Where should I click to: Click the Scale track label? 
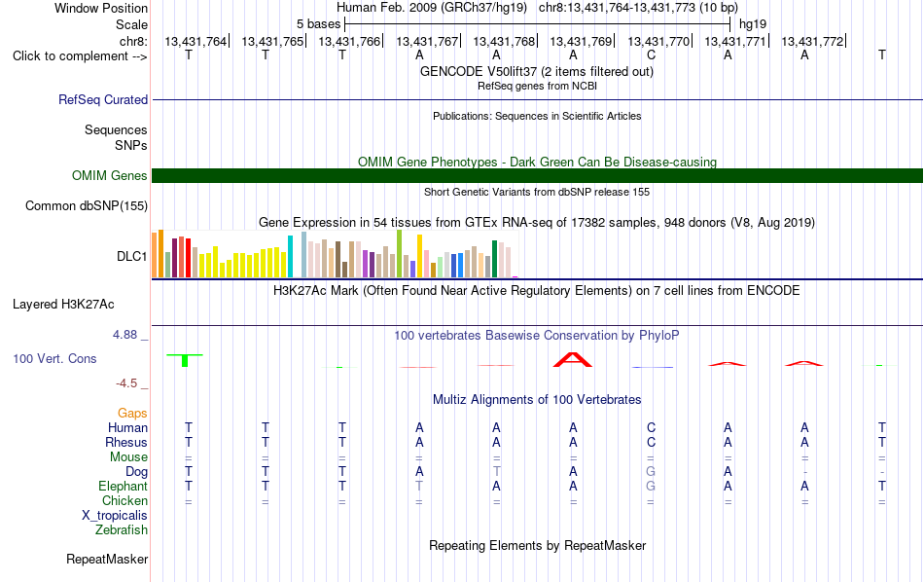tap(131, 24)
